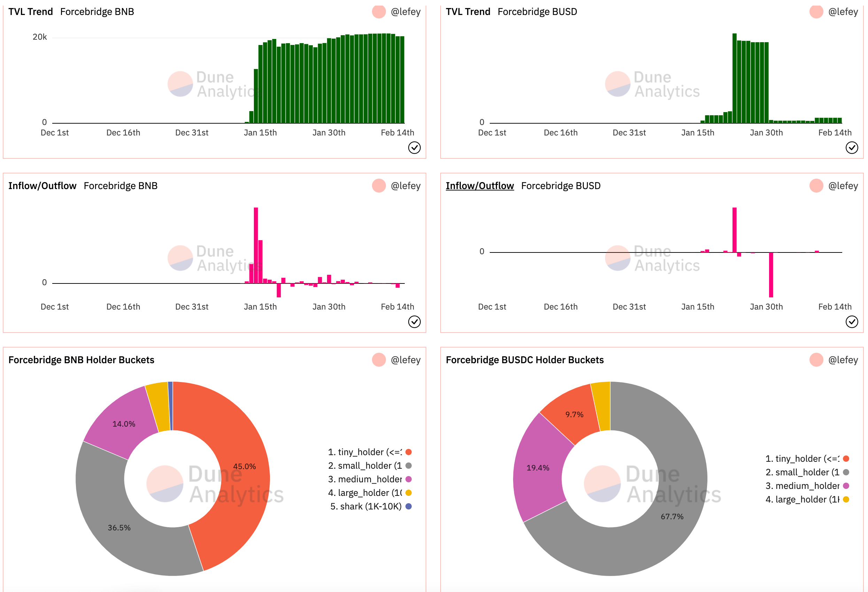Click @lefey username on BNB Inflow/Outflow panel
The image size is (868, 592).
(x=406, y=186)
